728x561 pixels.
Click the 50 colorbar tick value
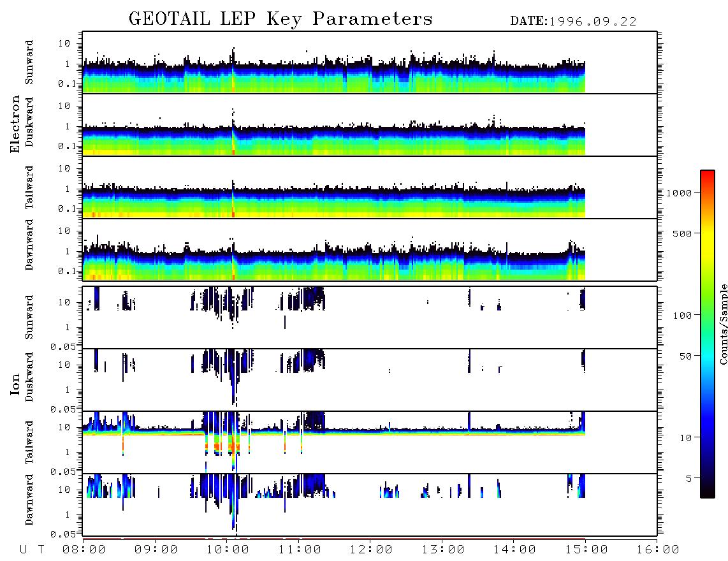tap(685, 356)
